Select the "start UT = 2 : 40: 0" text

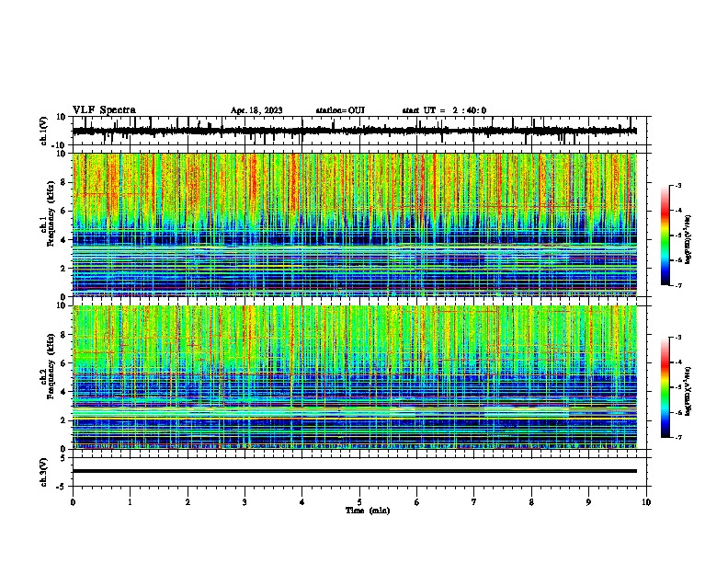444,110
